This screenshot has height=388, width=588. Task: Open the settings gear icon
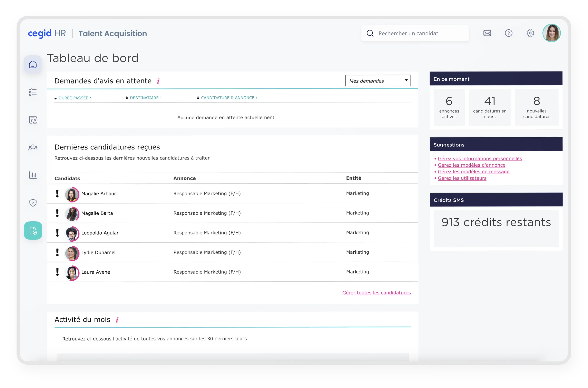click(x=530, y=33)
